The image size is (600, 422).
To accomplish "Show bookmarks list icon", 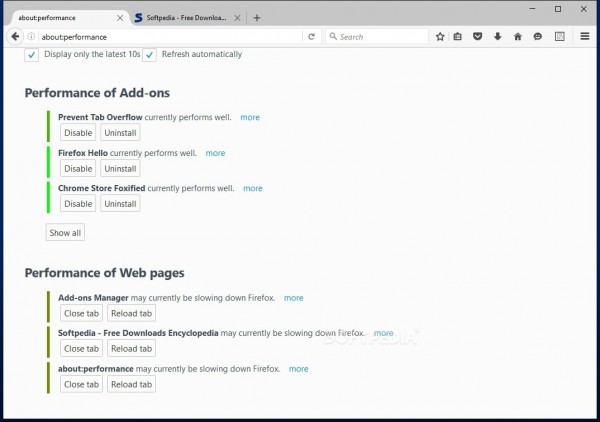I will click(458, 37).
